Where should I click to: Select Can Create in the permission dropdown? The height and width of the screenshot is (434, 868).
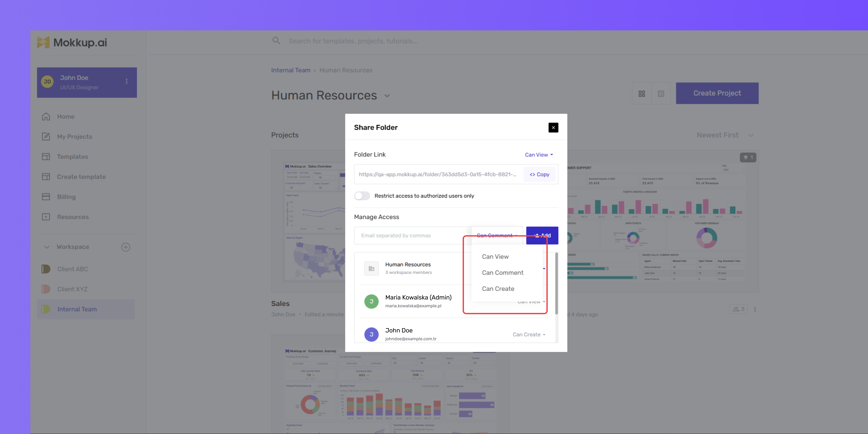tap(498, 289)
